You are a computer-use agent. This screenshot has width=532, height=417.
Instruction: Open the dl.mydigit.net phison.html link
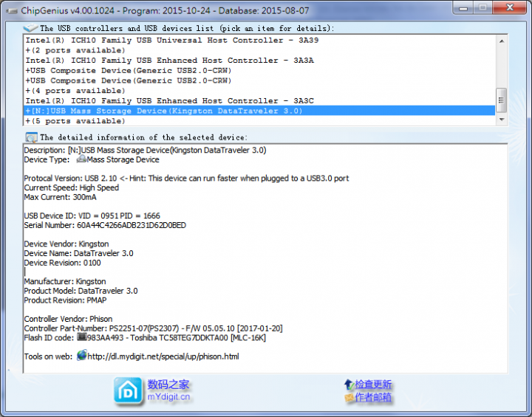[163, 356]
